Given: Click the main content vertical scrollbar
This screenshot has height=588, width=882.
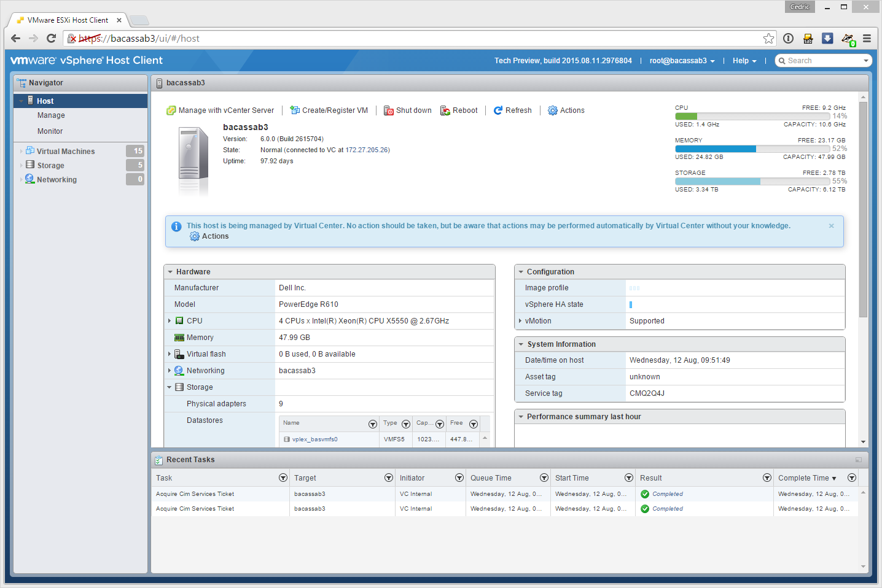Looking at the screenshot, I should pos(863,209).
